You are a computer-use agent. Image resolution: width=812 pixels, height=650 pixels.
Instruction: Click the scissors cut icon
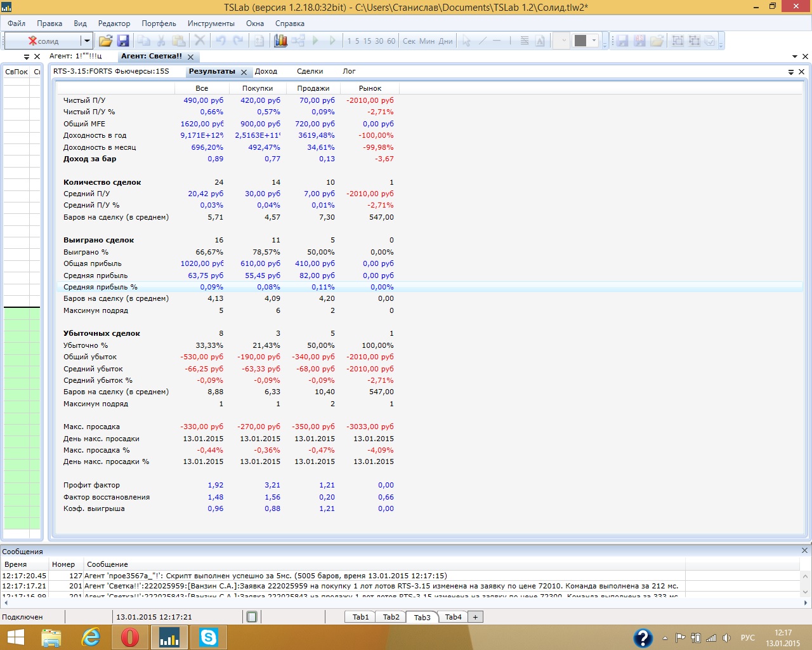click(x=161, y=41)
